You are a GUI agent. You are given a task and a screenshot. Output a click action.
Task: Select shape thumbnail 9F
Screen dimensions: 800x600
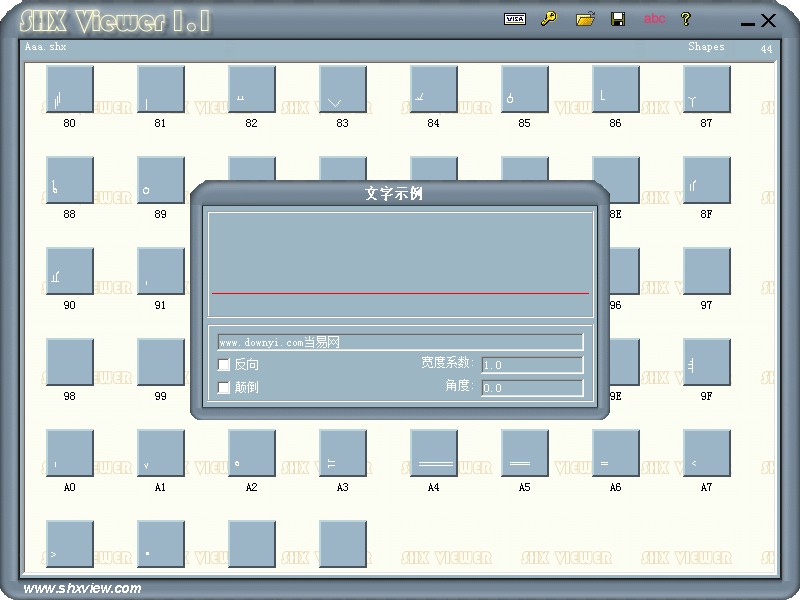[707, 363]
